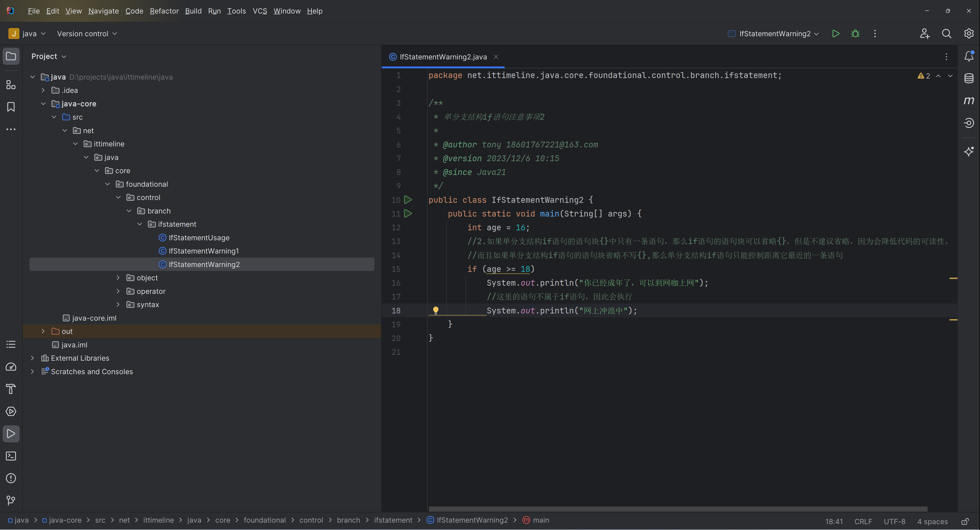Open the Project tool window icon
Image resolution: width=980 pixels, height=530 pixels.
(11, 56)
